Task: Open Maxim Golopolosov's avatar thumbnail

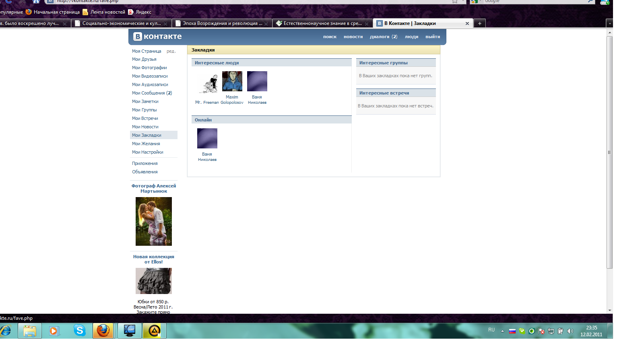Action: (232, 81)
